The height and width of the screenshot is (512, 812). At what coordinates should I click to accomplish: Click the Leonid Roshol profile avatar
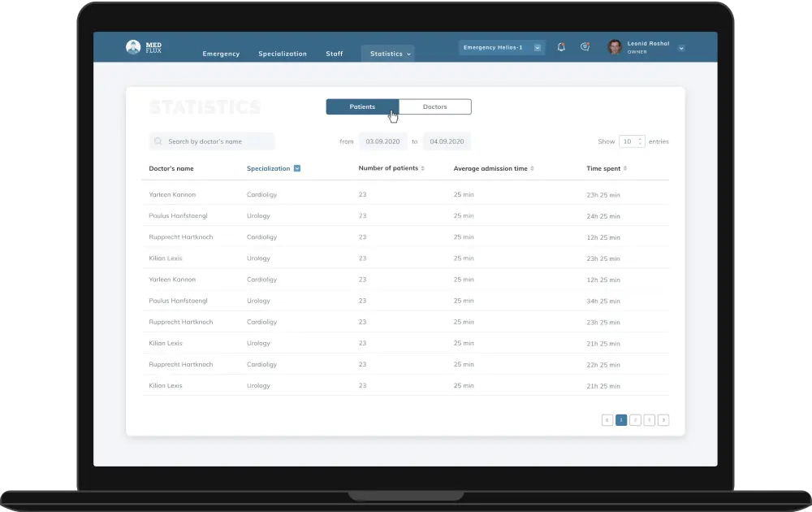pos(615,47)
